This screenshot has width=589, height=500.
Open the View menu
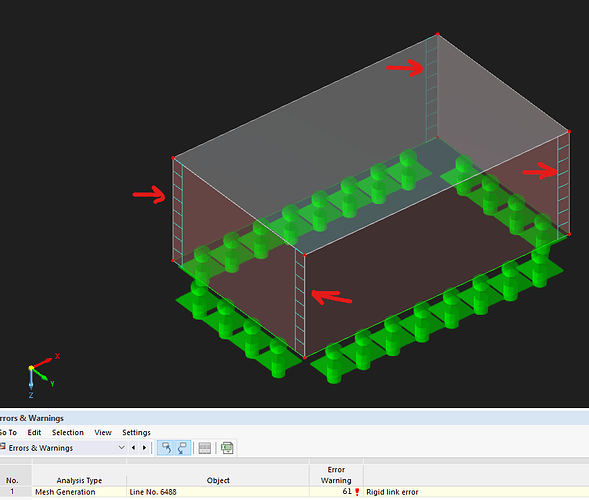pos(103,432)
